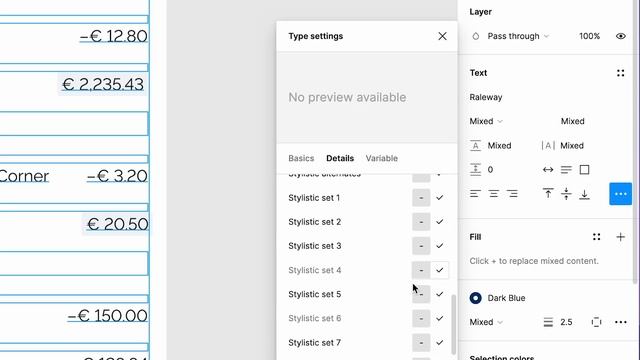Viewport: 640px width, 360px height.
Task: Click the line height icon
Action: coord(476,146)
